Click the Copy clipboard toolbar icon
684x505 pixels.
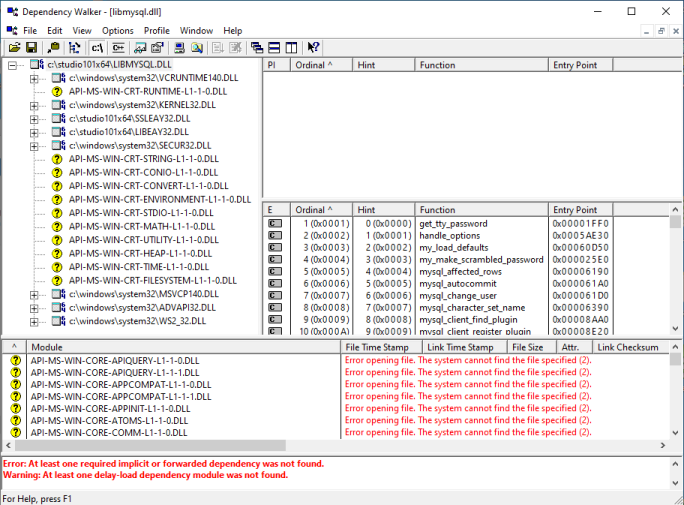tap(54, 48)
